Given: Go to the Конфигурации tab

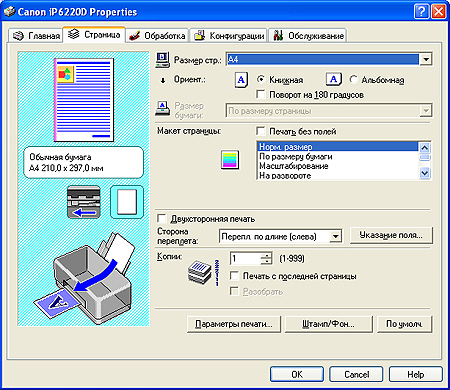Looking at the screenshot, I should point(229,35).
